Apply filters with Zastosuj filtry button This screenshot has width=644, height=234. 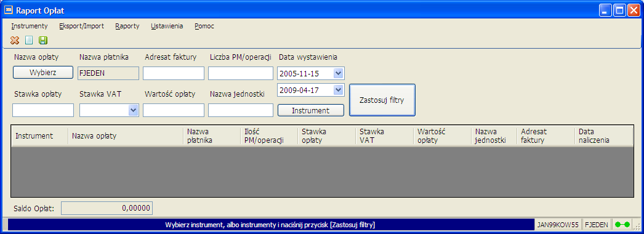pos(382,100)
